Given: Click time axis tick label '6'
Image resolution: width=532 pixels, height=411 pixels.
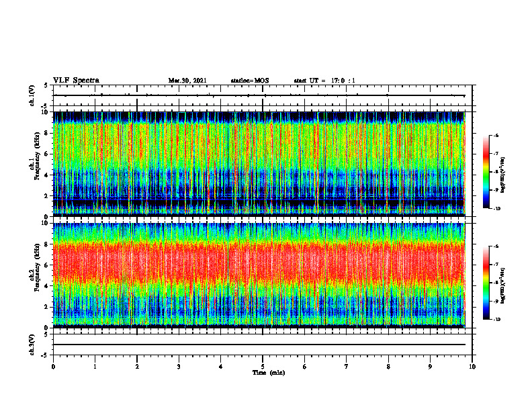Looking at the screenshot, I should click(x=305, y=367).
